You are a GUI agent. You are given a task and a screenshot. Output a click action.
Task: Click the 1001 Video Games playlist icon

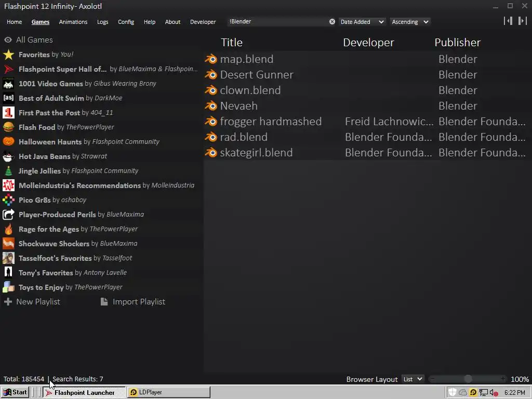click(x=8, y=84)
